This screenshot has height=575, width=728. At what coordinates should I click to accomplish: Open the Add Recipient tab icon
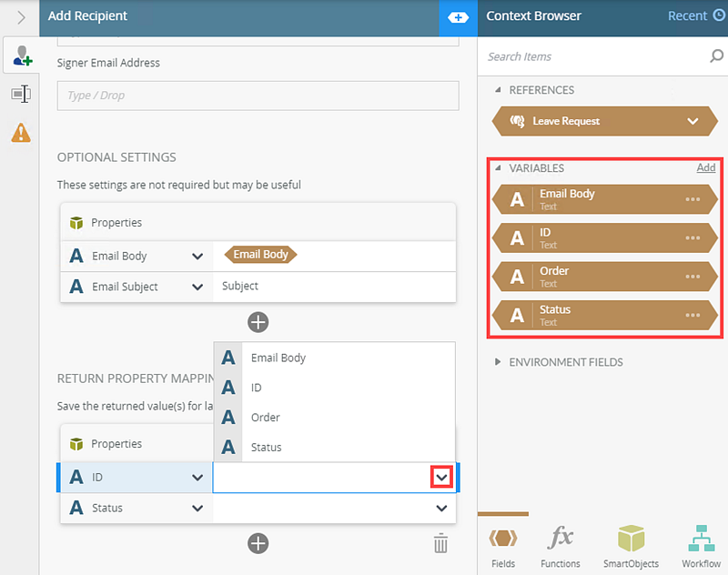click(22, 55)
